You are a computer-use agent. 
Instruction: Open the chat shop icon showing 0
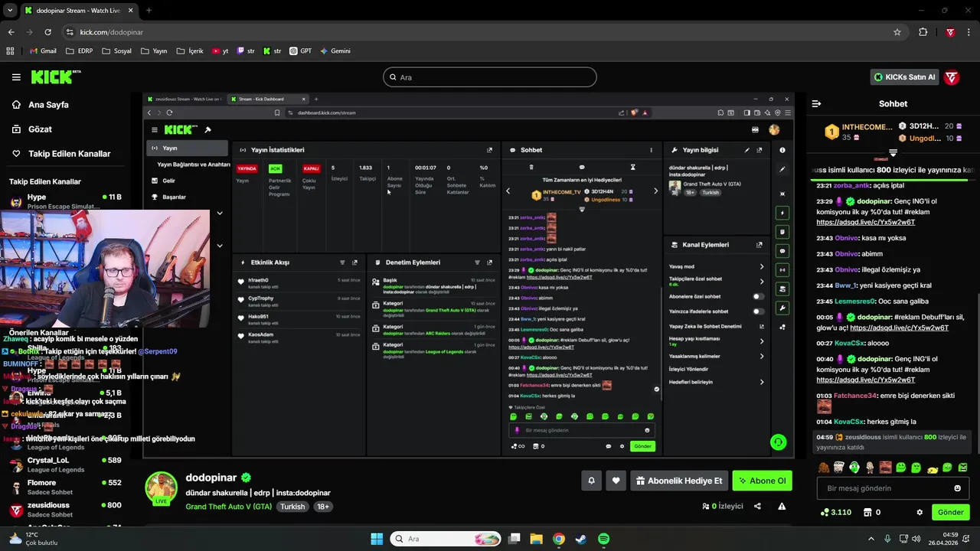[872, 512]
